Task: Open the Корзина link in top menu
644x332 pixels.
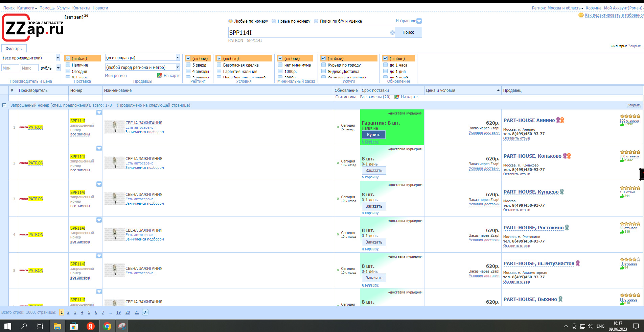Action: (x=594, y=8)
